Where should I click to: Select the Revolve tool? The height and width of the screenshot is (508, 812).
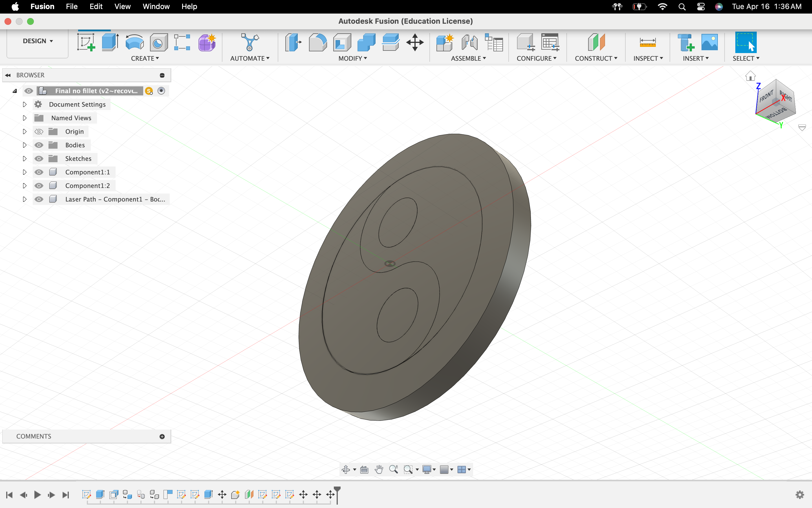click(134, 43)
